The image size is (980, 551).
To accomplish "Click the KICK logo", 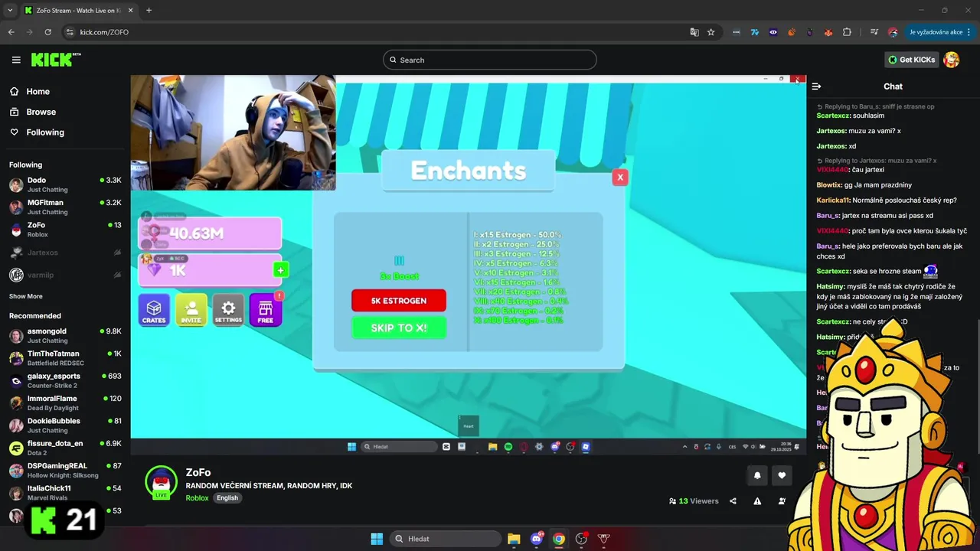I will (55, 60).
